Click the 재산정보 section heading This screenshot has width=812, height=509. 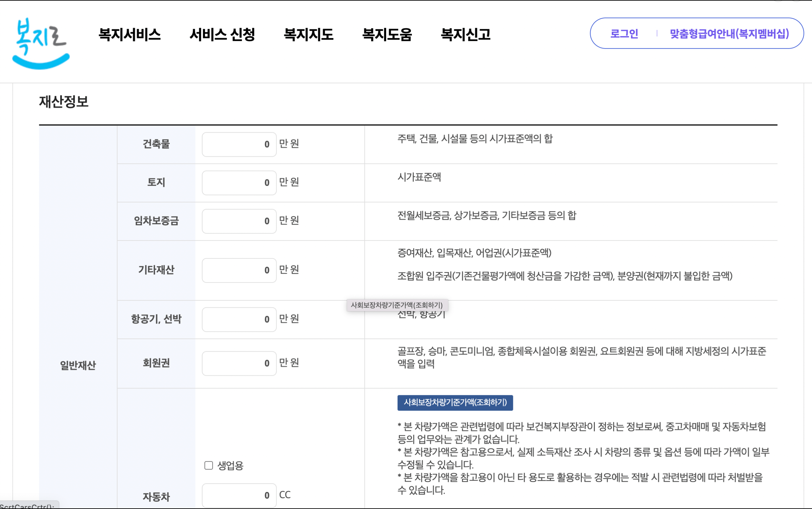[64, 102]
